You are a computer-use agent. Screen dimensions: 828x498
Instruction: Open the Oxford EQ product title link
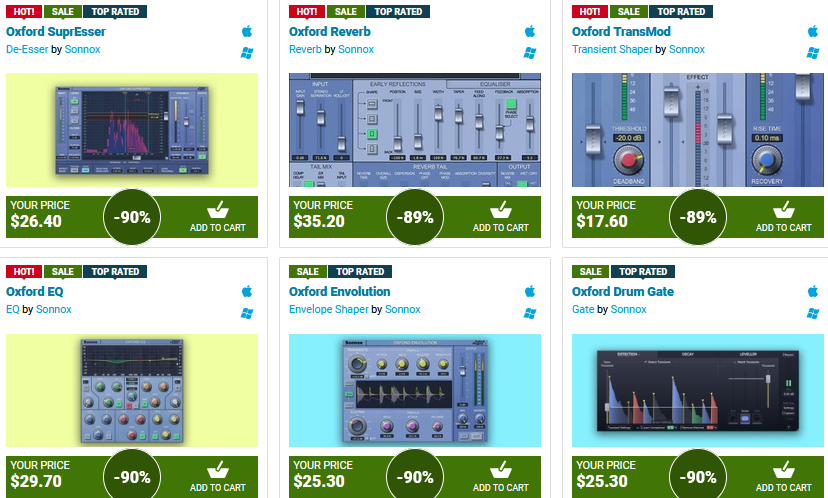coord(34,292)
